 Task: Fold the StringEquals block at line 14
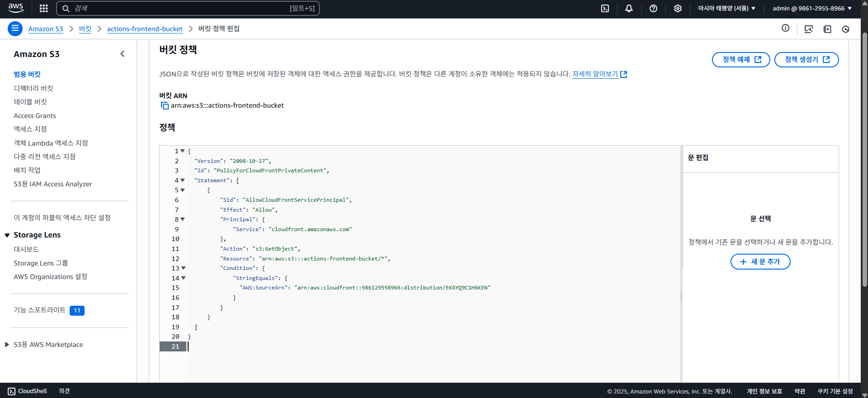(184, 278)
